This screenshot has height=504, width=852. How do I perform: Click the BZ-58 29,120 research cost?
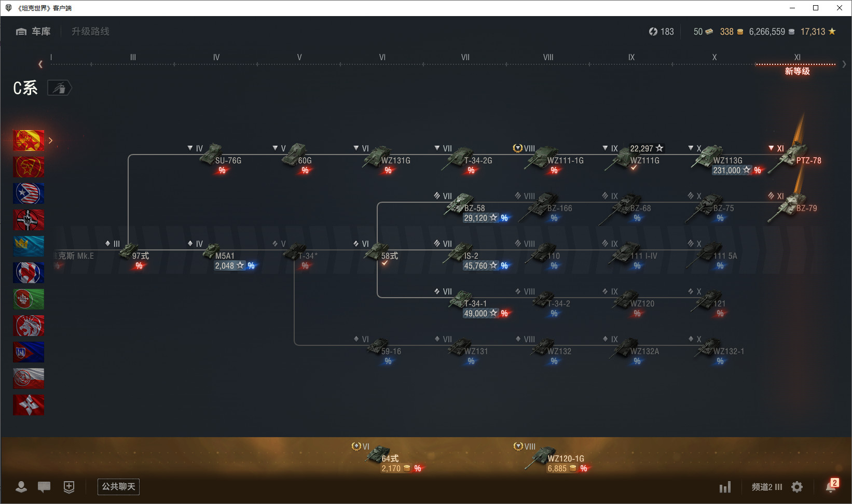point(481,218)
